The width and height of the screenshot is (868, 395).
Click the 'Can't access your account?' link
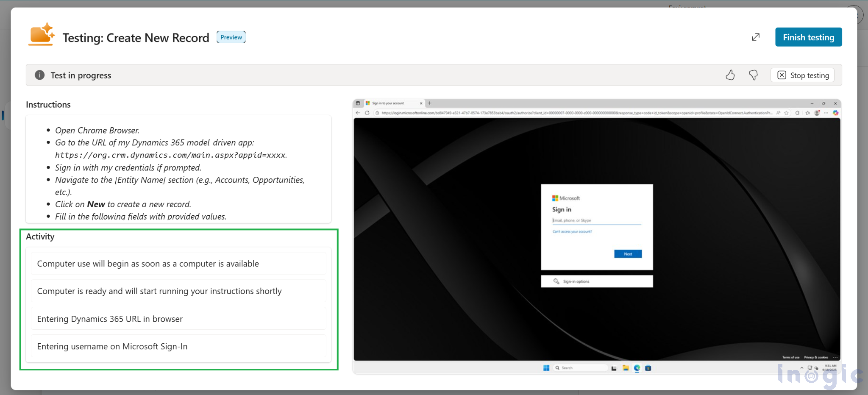click(572, 231)
